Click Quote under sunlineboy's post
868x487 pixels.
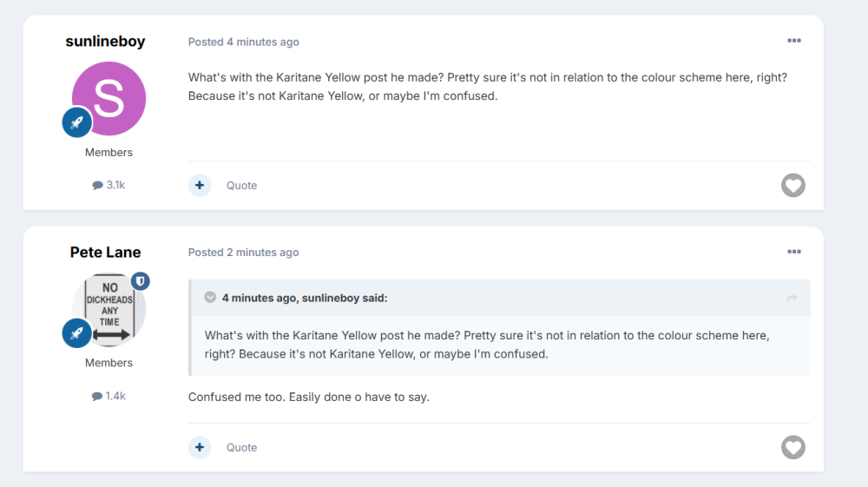pyautogui.click(x=241, y=186)
